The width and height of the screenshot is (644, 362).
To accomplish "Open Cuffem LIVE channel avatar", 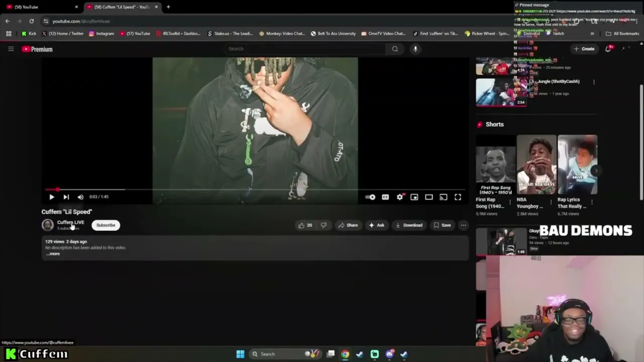I will [x=47, y=225].
